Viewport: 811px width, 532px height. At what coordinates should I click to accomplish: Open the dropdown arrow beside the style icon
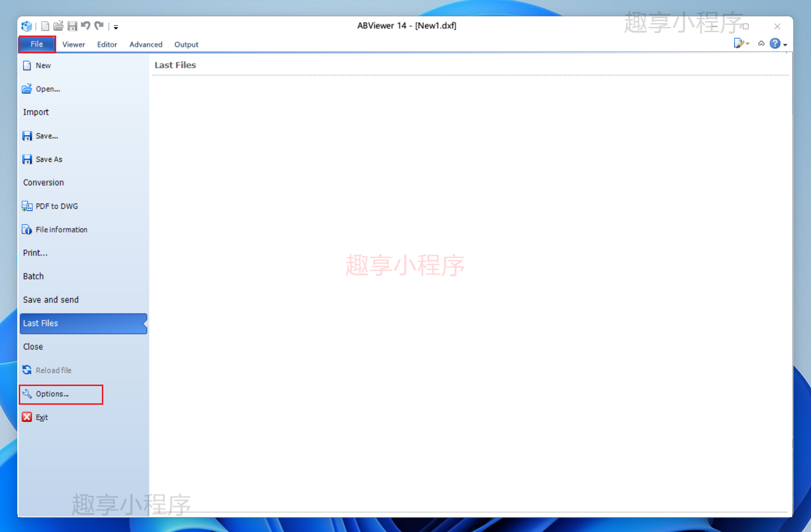point(748,44)
